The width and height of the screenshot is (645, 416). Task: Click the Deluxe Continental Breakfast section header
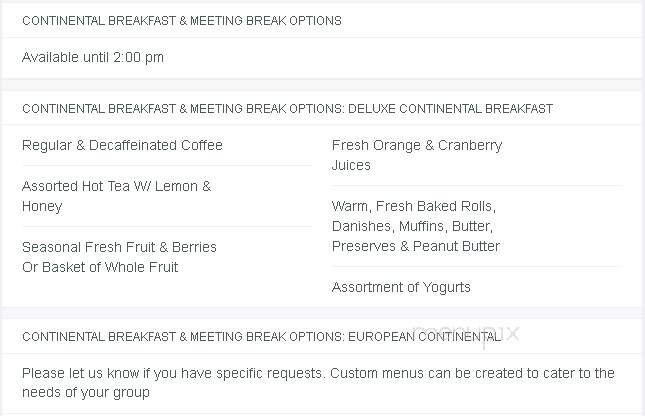tap(287, 109)
